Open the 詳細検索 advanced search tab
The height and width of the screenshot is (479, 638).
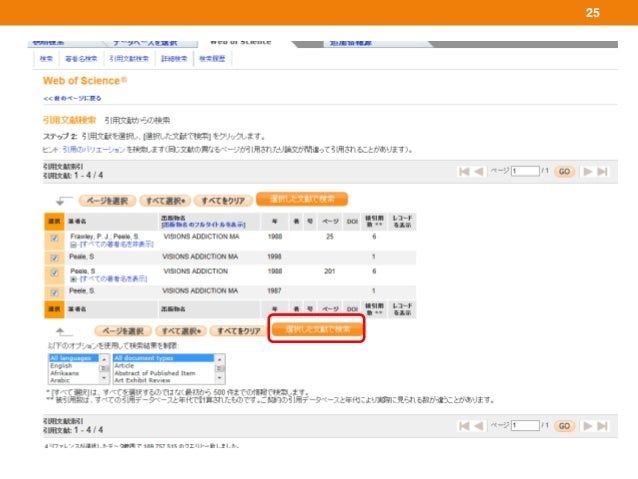[174, 59]
